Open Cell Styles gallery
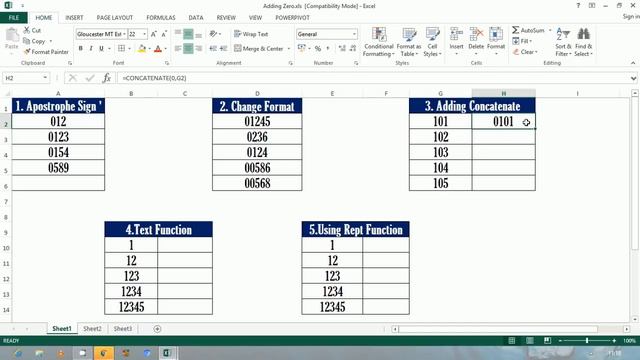The width and height of the screenshot is (640, 360). click(x=432, y=42)
